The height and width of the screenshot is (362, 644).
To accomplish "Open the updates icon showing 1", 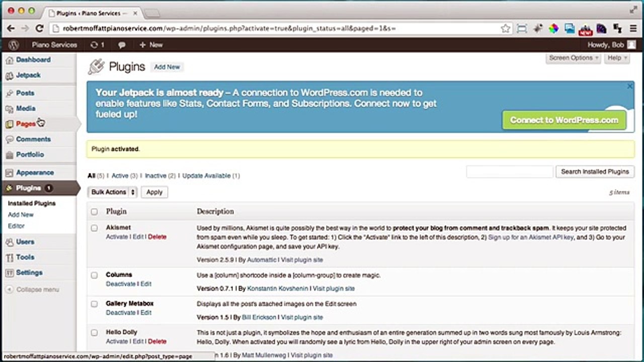I will (97, 45).
